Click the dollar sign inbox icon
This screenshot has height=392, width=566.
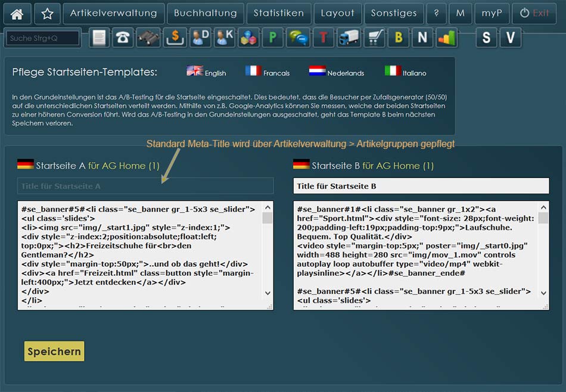coord(175,38)
